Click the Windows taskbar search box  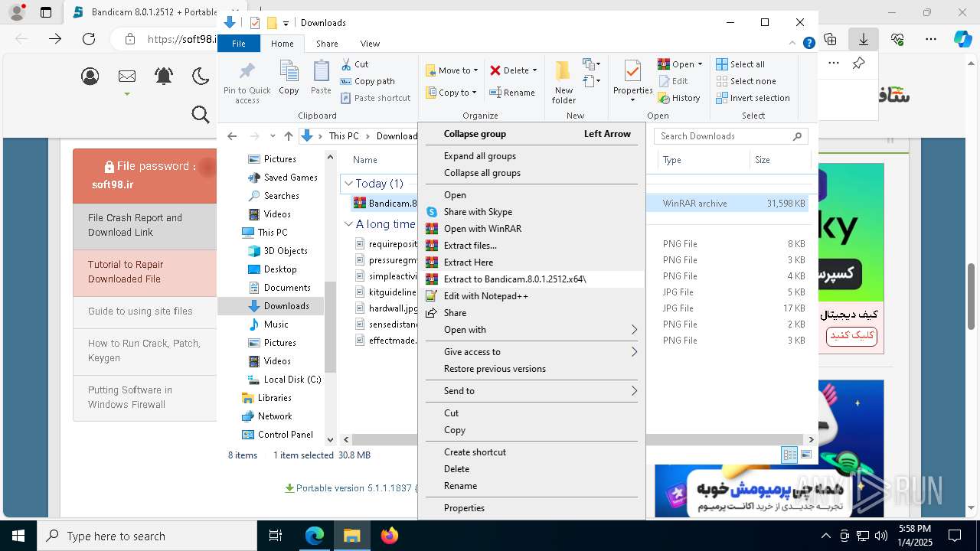(147, 536)
